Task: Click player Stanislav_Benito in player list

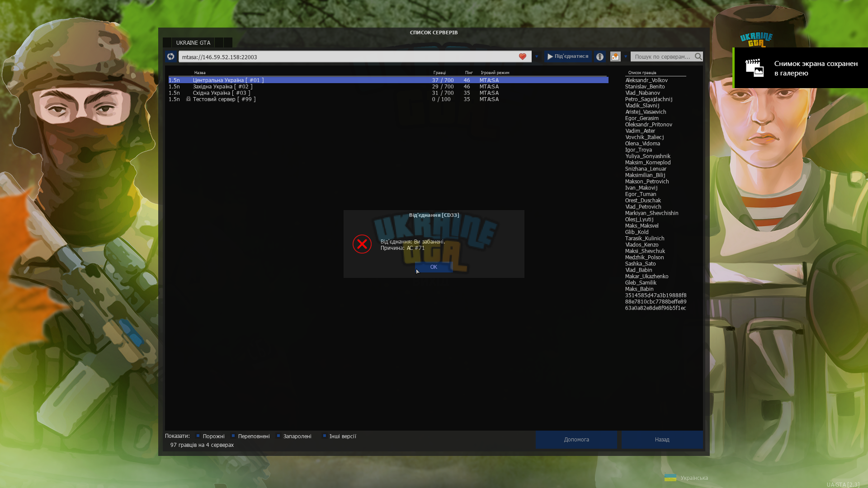Action: tap(645, 86)
